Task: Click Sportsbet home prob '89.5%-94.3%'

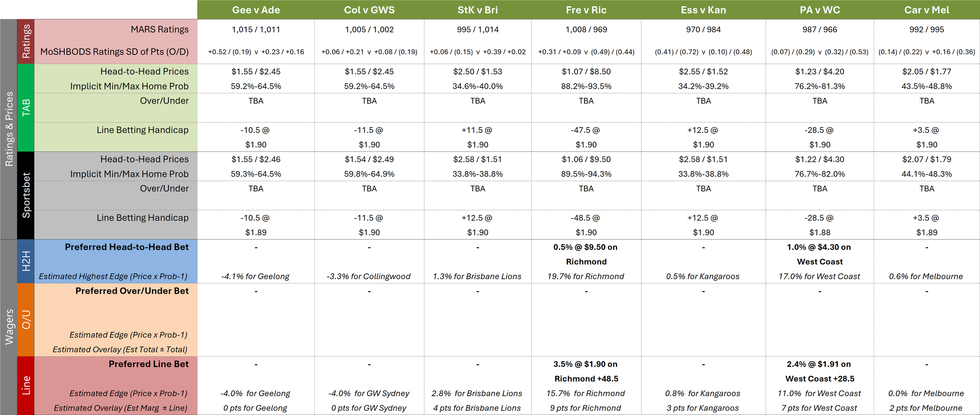Action: pyautogui.click(x=586, y=174)
